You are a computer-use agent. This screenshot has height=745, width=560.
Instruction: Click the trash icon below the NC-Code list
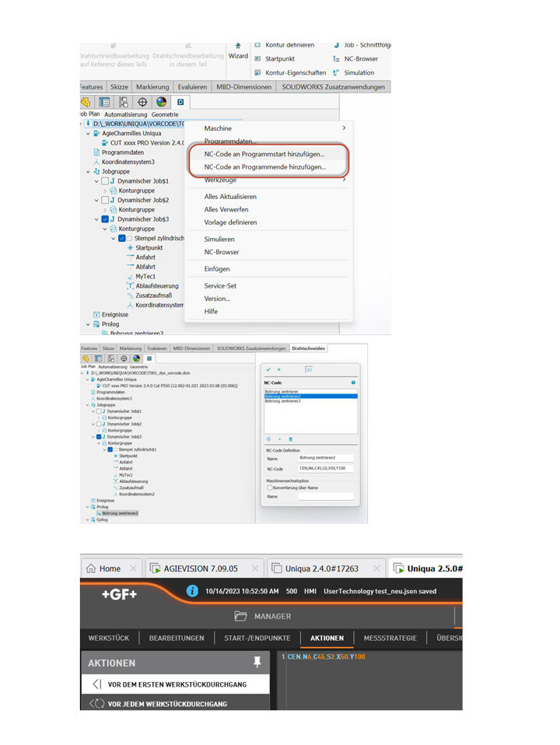[290, 439]
